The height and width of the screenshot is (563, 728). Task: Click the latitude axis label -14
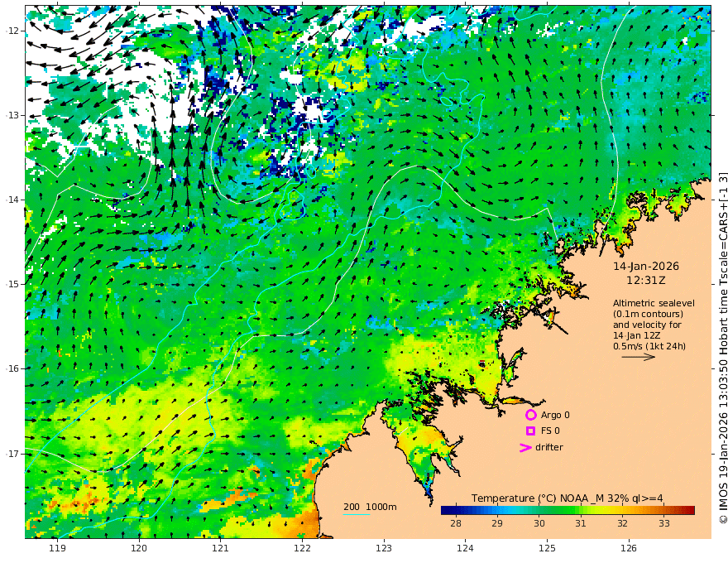tap(12, 200)
